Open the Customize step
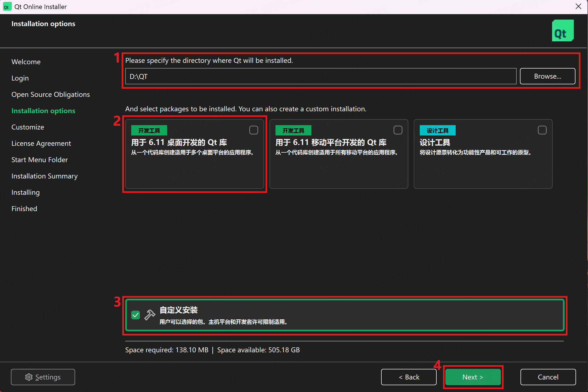 [x=28, y=127]
